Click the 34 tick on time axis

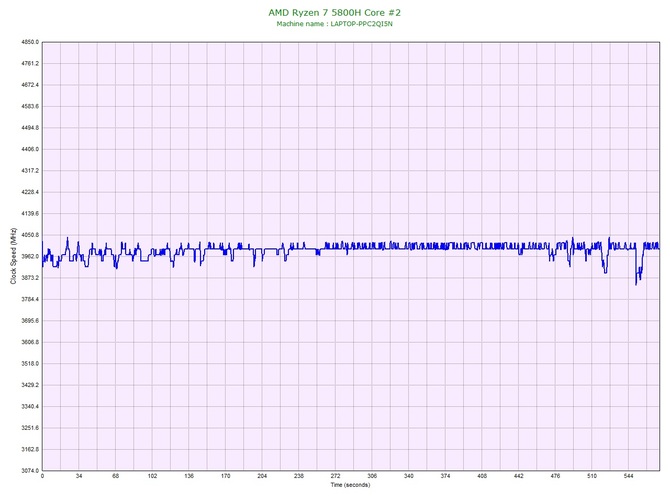pos(79,476)
